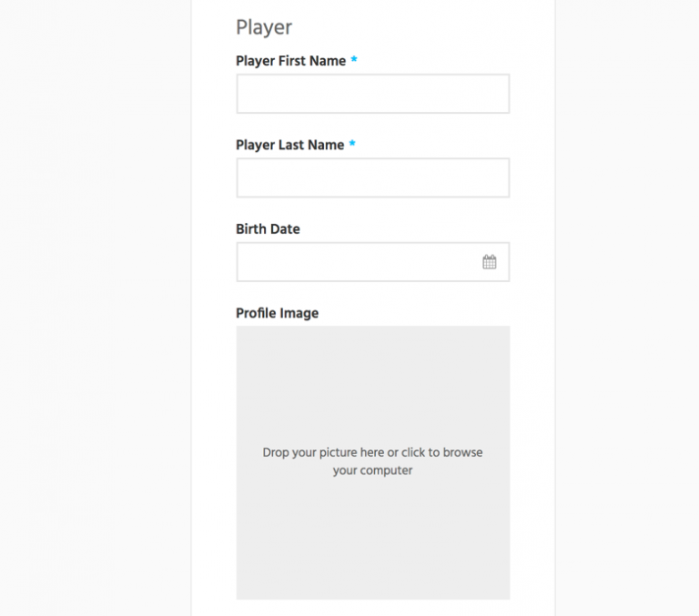This screenshot has width=699, height=616.
Task: Click the blank top area of the image dropzone
Action: coord(372,364)
